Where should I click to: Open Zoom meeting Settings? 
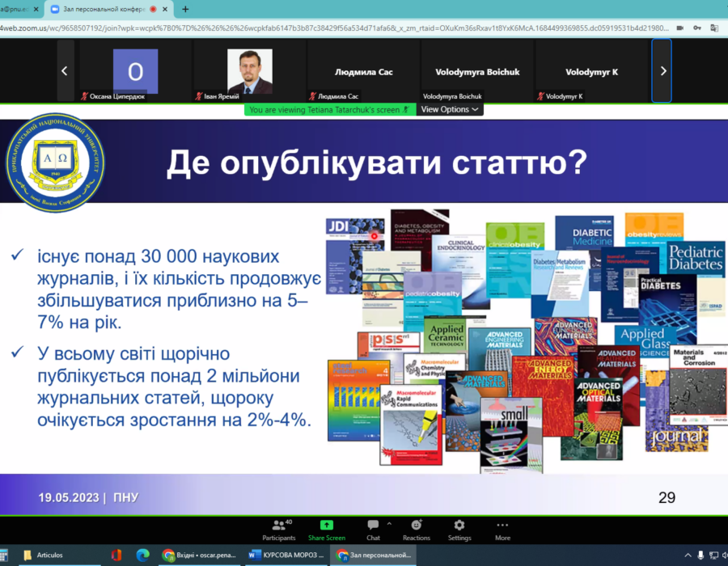(x=459, y=528)
